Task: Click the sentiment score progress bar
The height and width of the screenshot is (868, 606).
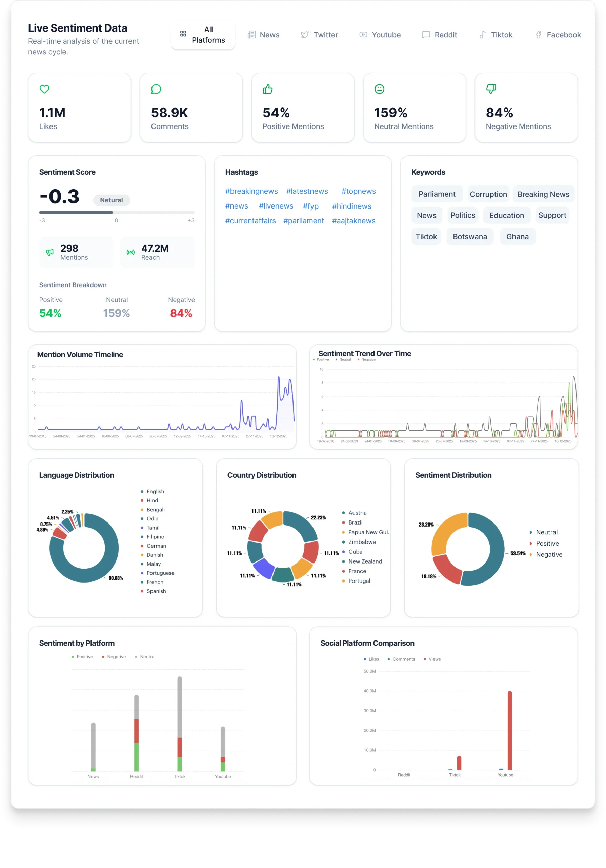Action: (x=117, y=213)
